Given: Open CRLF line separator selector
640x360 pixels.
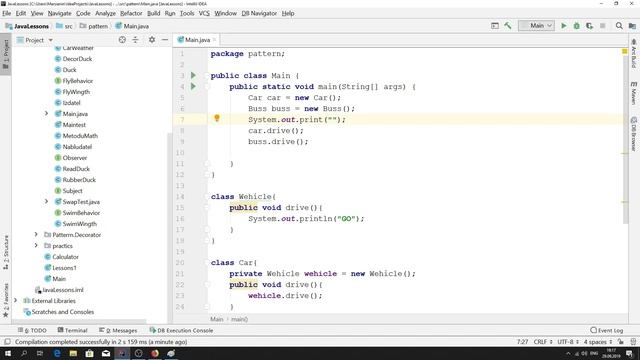Looking at the screenshot, I should click(x=543, y=342).
